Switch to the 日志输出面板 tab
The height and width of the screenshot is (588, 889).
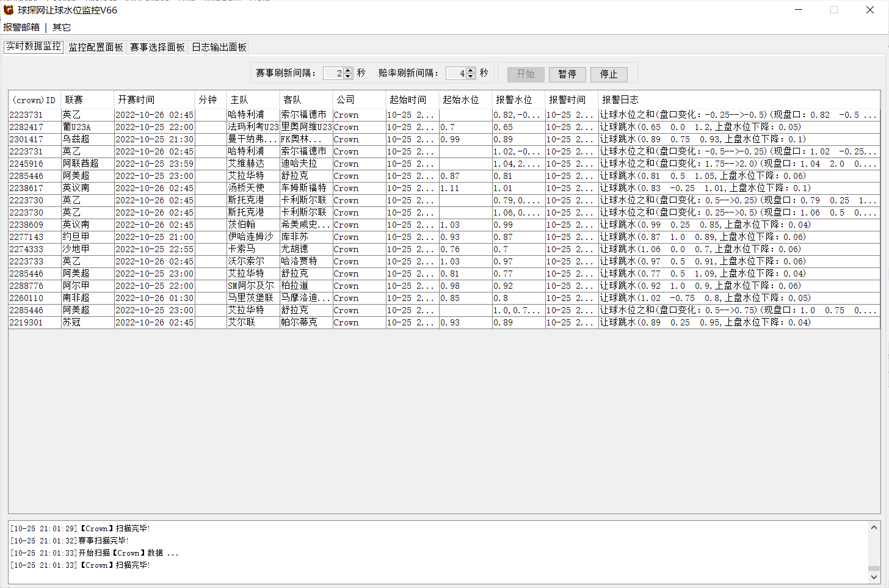tap(219, 47)
